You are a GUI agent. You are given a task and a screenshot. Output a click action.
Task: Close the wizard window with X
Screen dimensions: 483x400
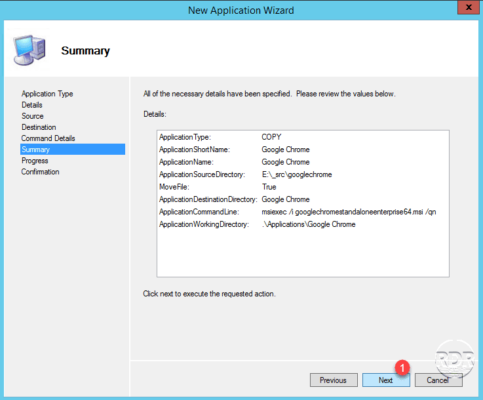(468, 7)
